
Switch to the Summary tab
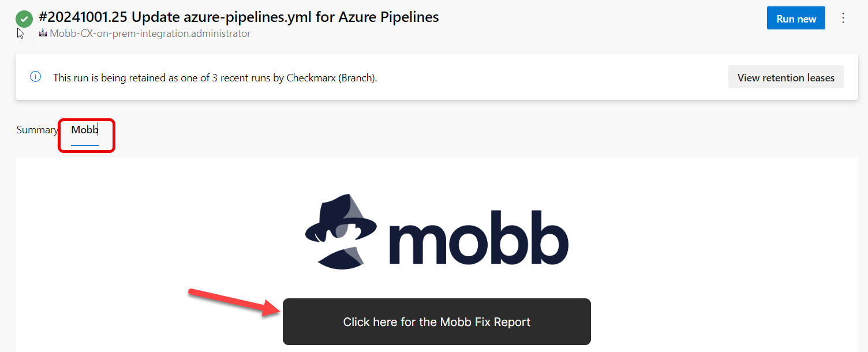37,130
